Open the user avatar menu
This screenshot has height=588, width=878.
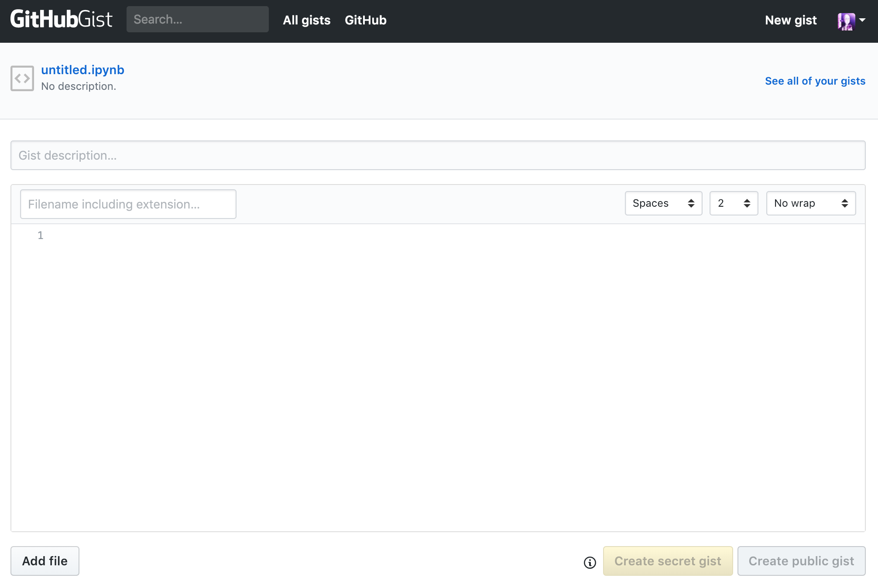point(846,21)
